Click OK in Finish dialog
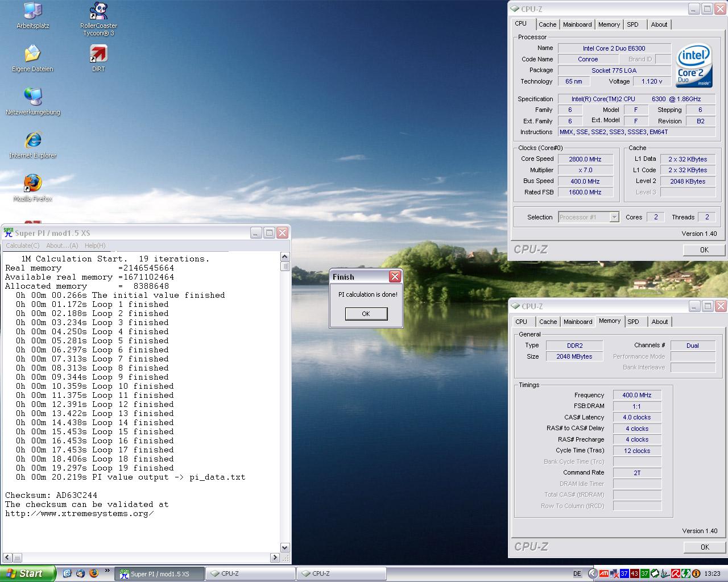Screen dimensions: 728x582 tap(366, 314)
